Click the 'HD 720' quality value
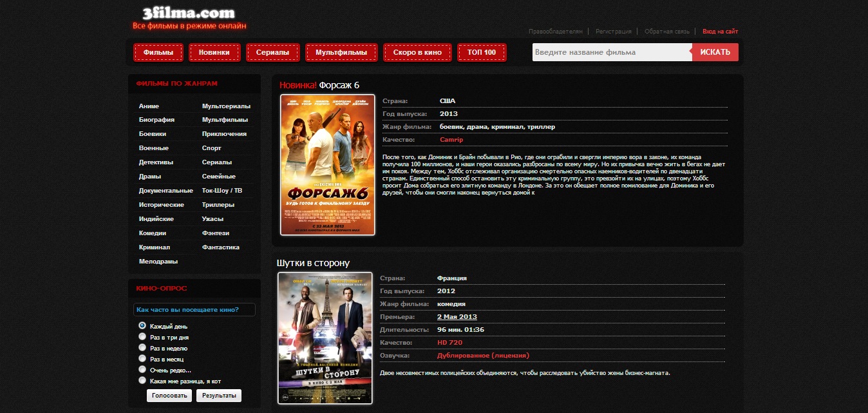This screenshot has width=868, height=413. click(x=449, y=343)
